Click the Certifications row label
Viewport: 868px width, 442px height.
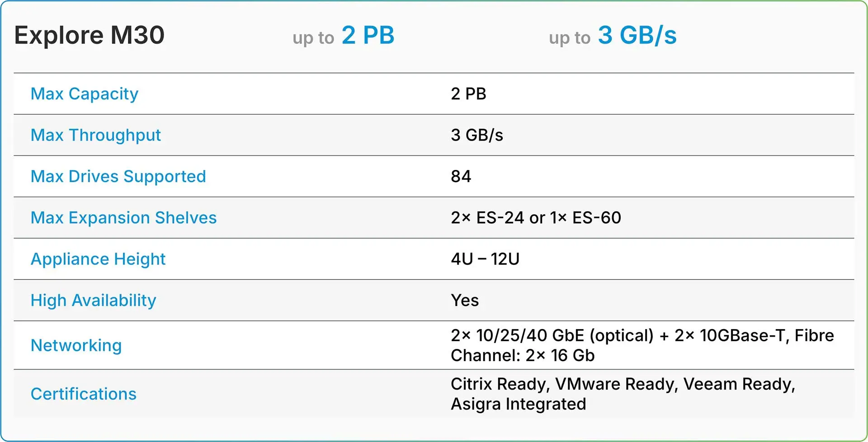(x=84, y=394)
